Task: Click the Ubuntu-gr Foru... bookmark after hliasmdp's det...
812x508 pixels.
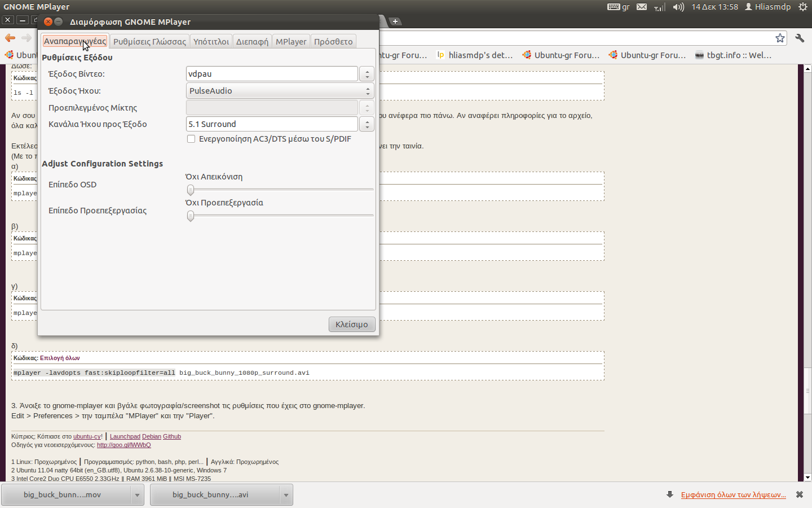Action: [561, 55]
